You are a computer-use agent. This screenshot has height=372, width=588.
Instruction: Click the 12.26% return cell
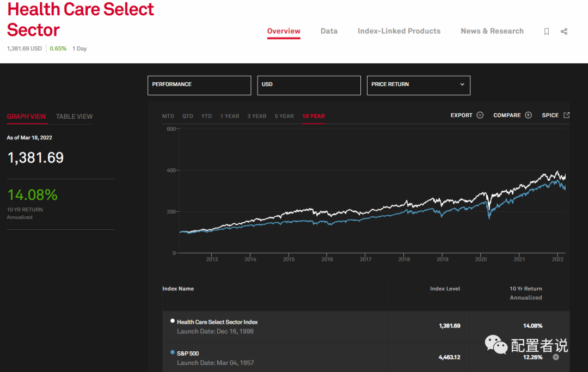533,357
